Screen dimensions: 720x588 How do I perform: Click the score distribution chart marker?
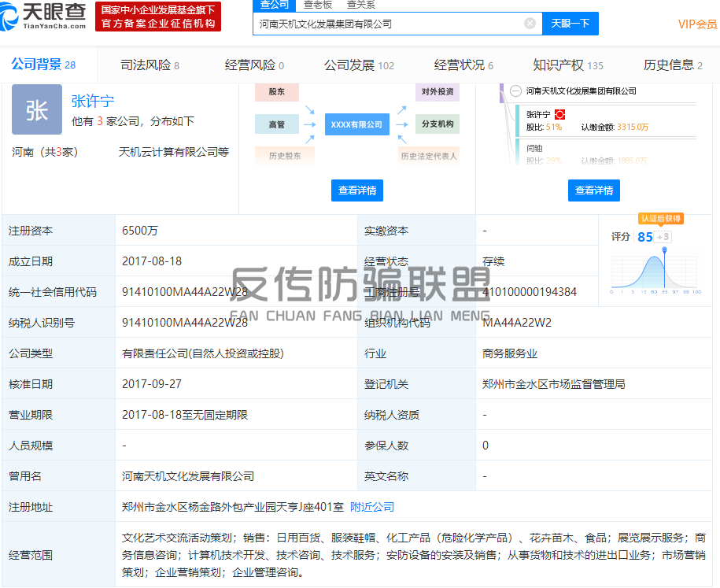pyautogui.click(x=665, y=252)
